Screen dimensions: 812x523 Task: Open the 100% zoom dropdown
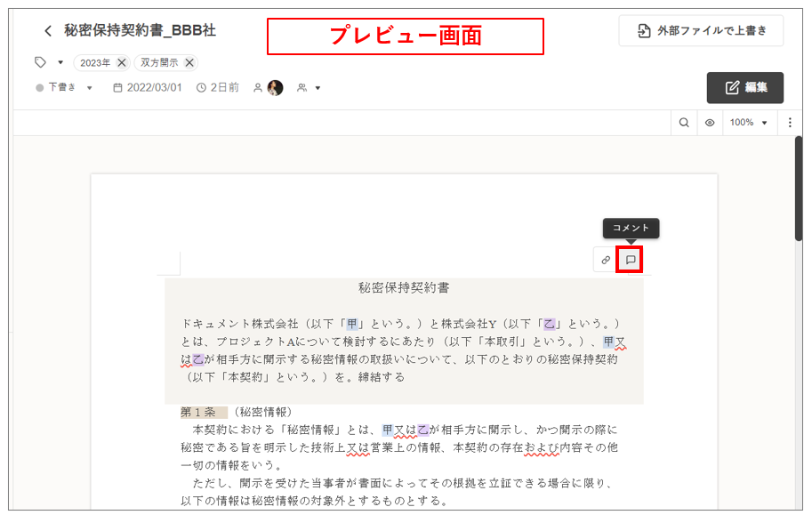tap(749, 123)
